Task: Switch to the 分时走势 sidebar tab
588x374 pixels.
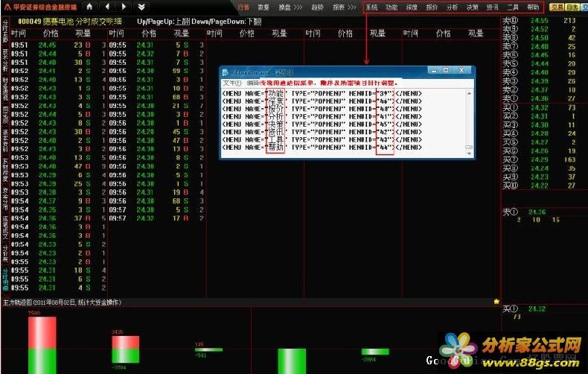Action: pos(5,31)
